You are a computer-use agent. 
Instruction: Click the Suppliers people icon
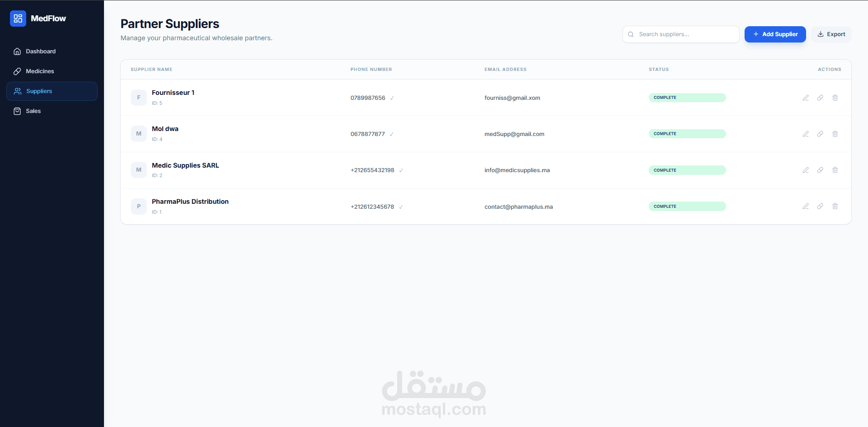[x=18, y=91]
